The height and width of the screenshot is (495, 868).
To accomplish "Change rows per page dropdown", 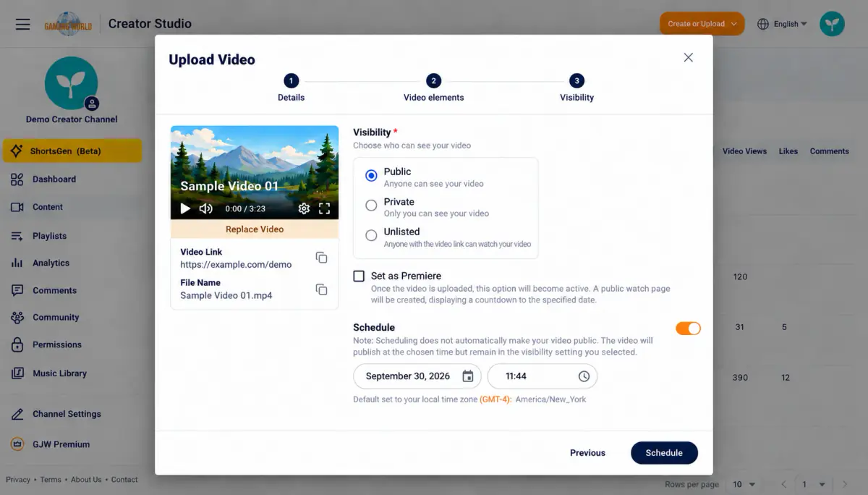I will click(x=744, y=484).
